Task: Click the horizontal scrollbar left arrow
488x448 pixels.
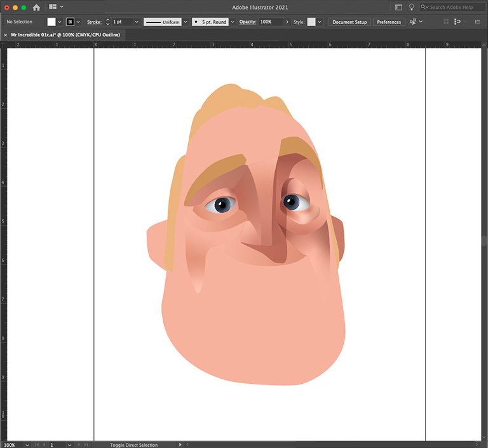Action: [187, 445]
